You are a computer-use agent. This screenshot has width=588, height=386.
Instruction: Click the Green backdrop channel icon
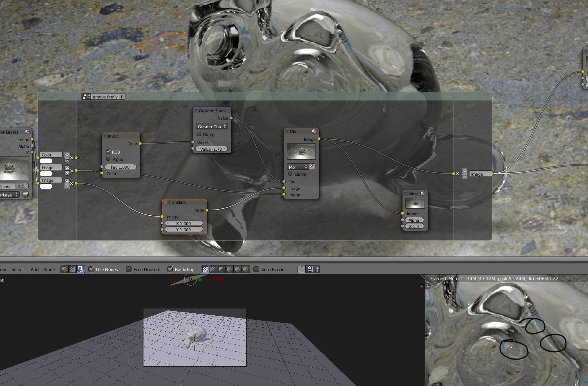click(x=237, y=269)
